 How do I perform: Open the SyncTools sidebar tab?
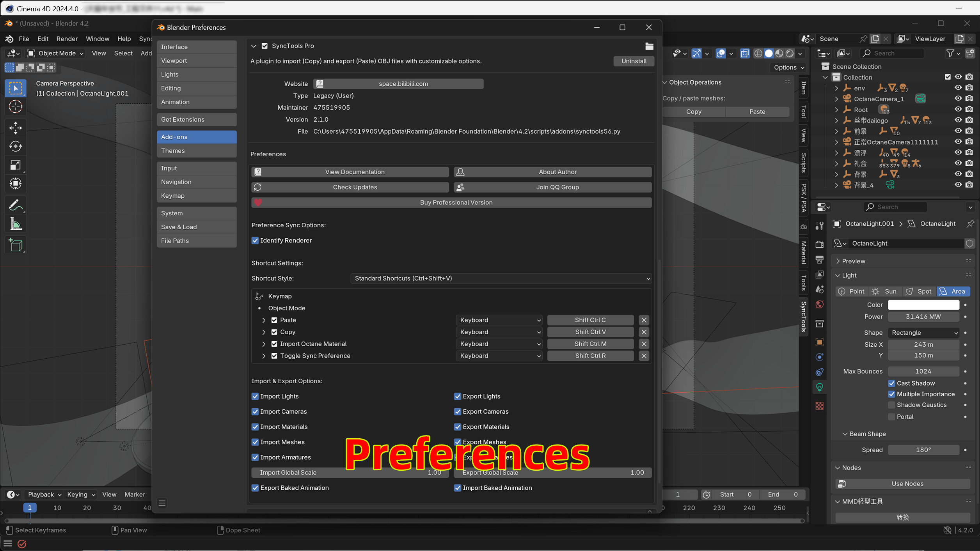[803, 317]
